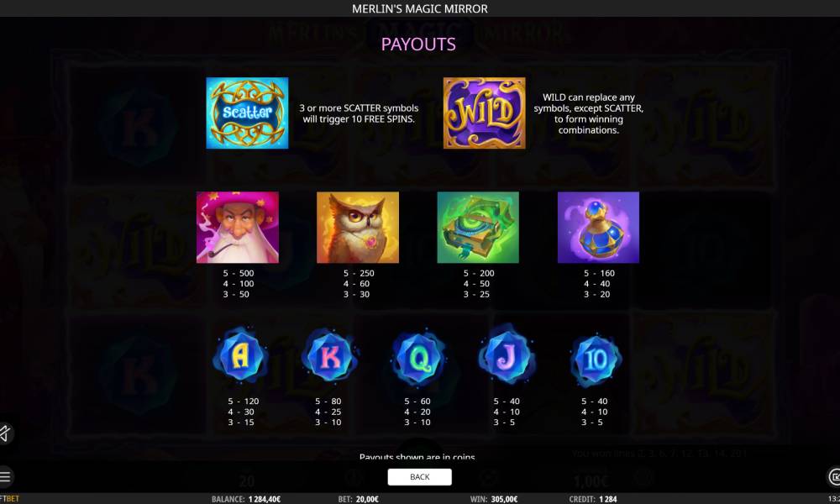Screen dimensions: 840x504
Task: Click the purple Wild symbol icon
Action: (x=485, y=113)
